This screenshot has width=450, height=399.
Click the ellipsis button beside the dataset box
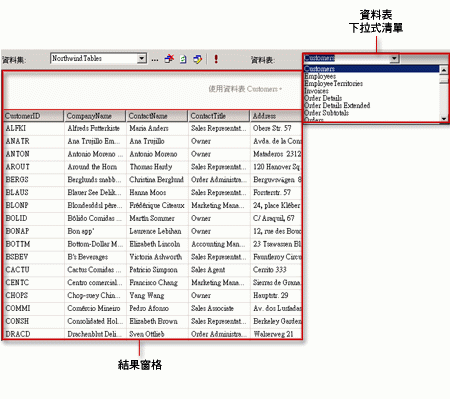[x=155, y=60]
